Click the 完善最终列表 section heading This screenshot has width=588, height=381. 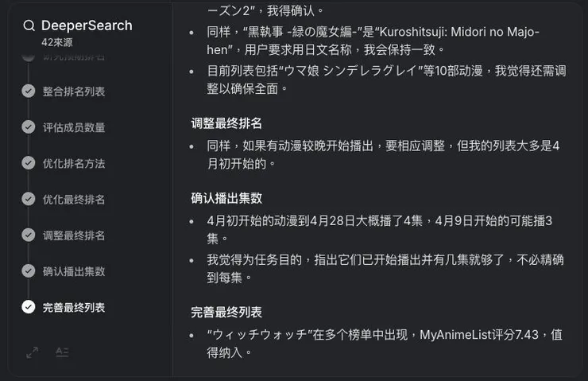point(226,312)
